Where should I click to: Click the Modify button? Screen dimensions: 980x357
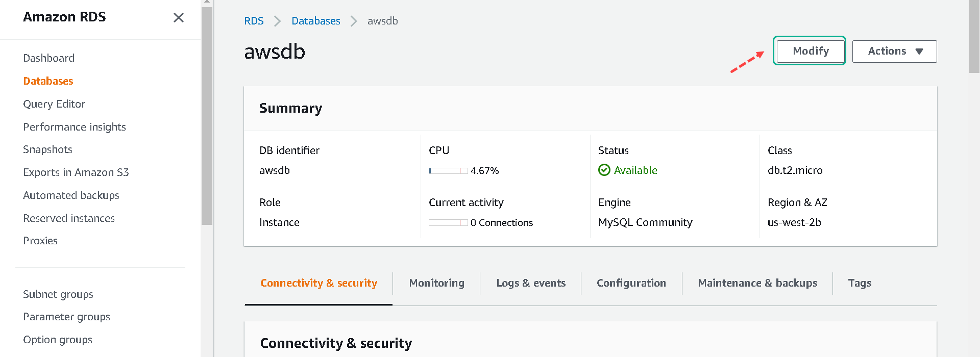click(x=811, y=51)
